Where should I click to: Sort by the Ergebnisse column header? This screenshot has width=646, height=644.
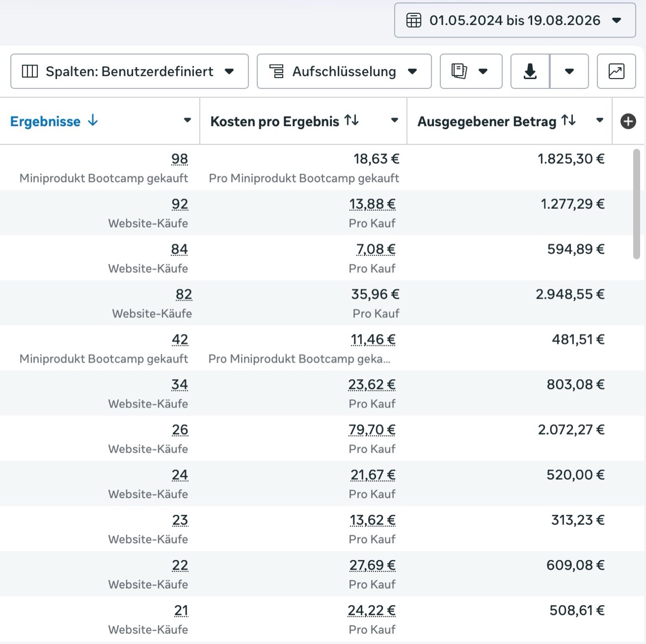click(45, 121)
